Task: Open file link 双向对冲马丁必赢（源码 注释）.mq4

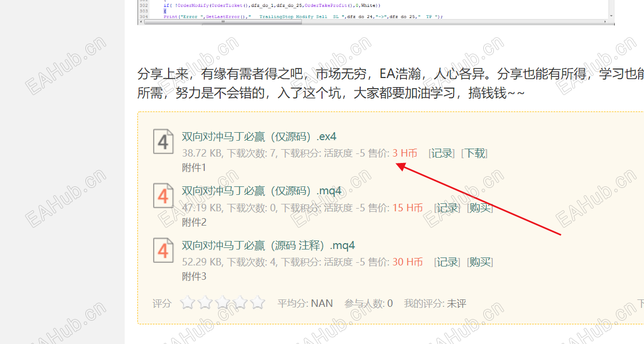Action: 268,245
